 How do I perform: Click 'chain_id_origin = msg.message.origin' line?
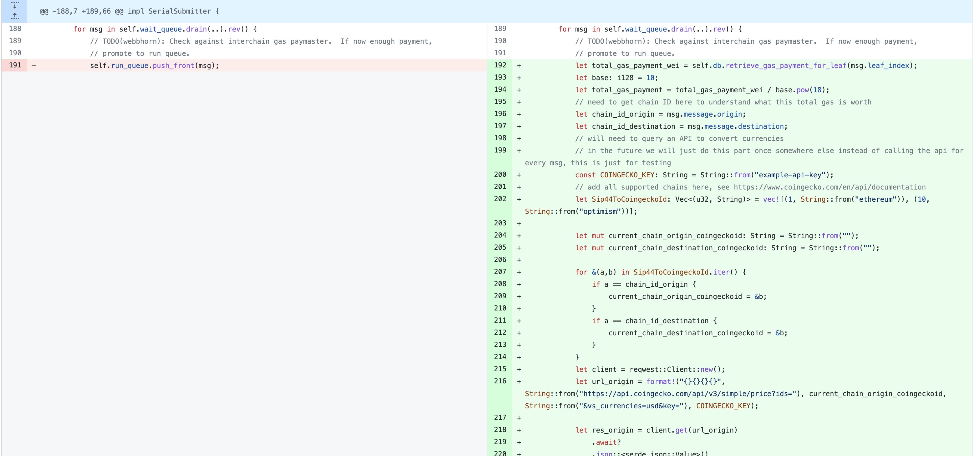pos(661,114)
